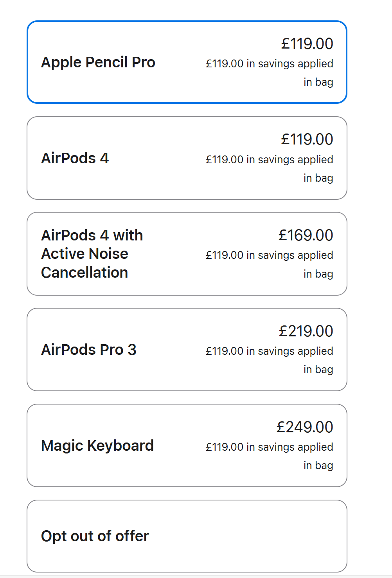This screenshot has width=392, height=578.
Task: Pick the AirPods Pro 3 option card
Action: click(187, 350)
